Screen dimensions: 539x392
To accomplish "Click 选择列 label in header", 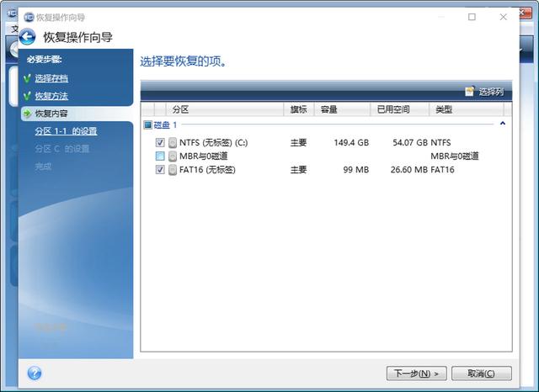I will 491,92.
